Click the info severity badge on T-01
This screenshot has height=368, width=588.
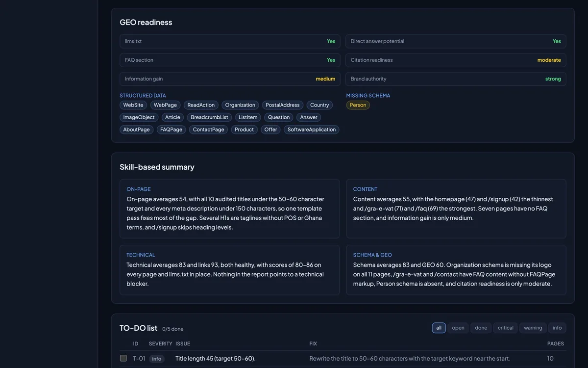(x=157, y=359)
